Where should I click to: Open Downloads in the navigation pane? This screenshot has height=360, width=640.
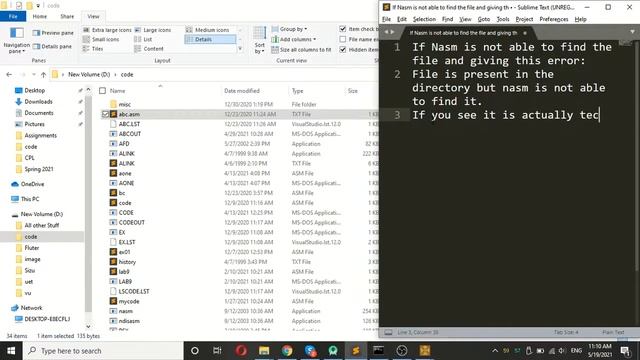(x=38, y=102)
